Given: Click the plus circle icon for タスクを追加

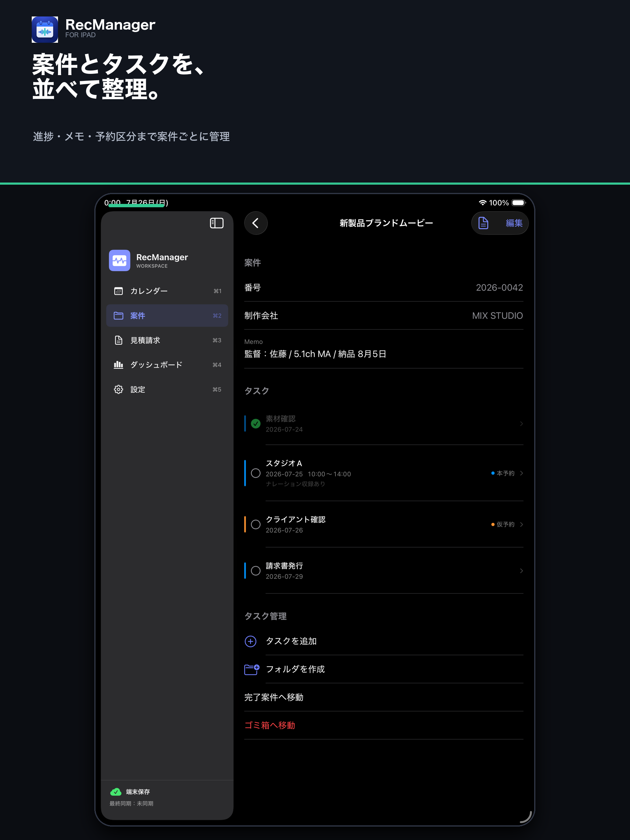Looking at the screenshot, I should tap(250, 641).
